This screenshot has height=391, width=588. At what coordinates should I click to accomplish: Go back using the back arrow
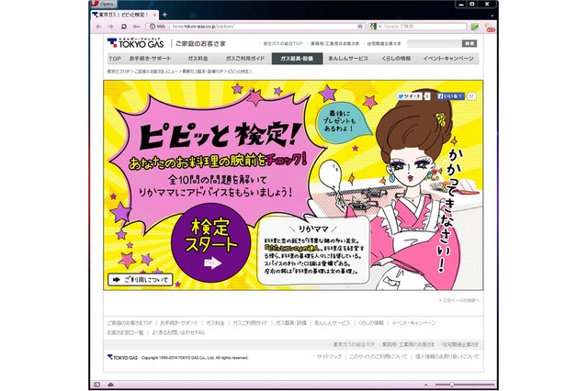98,27
